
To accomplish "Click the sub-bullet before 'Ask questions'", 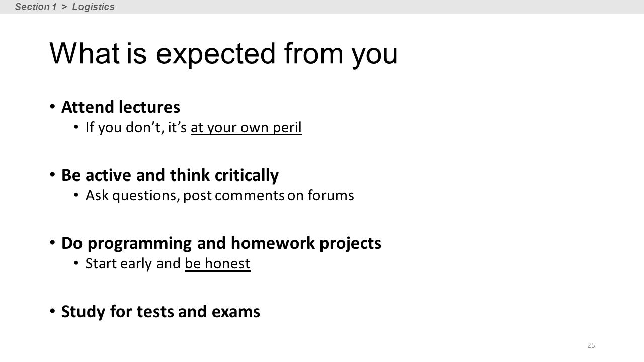I will point(76,195).
